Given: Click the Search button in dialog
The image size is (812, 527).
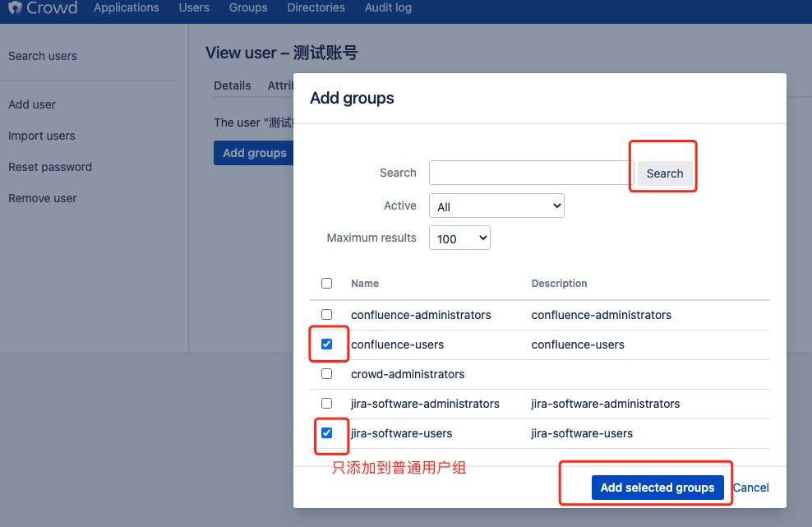Looking at the screenshot, I should [x=665, y=173].
